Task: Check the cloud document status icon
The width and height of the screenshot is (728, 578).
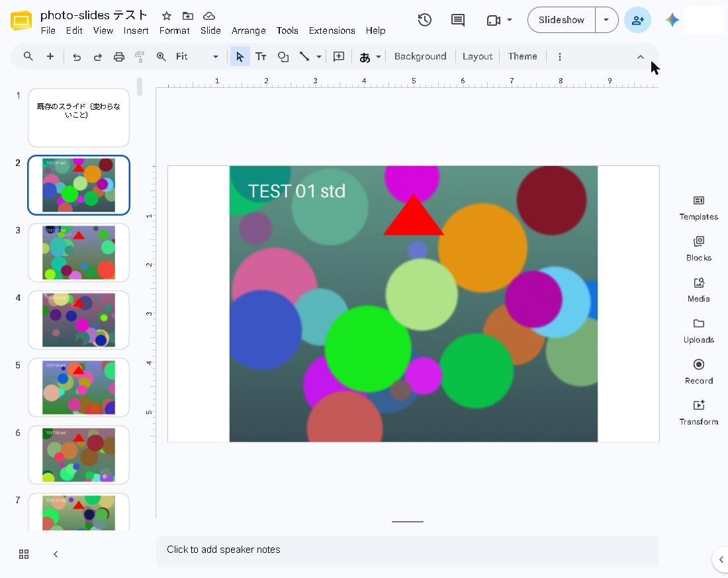Action: (209, 17)
